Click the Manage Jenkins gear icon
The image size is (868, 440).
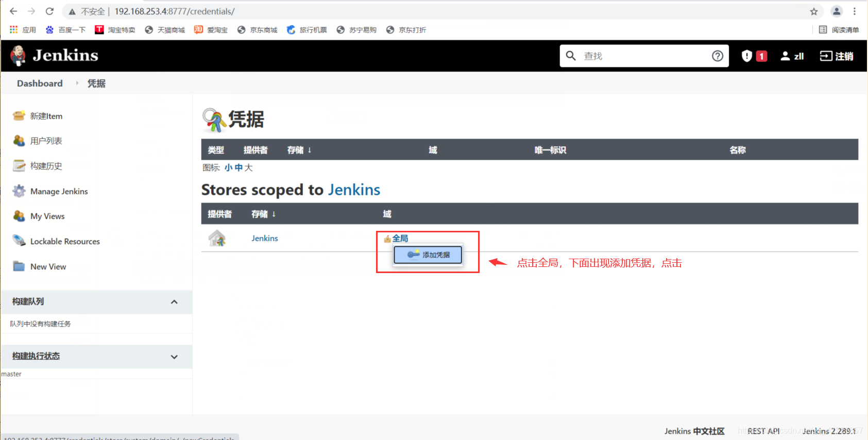(19, 191)
